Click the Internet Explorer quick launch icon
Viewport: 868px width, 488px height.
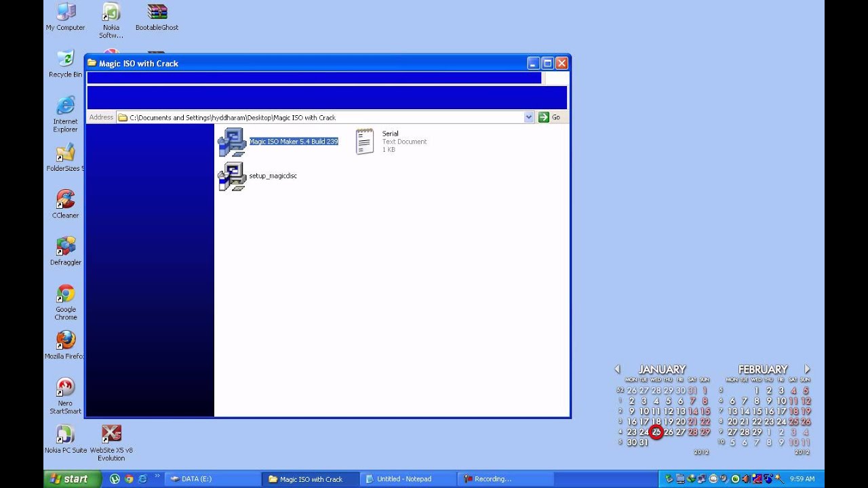(142, 479)
